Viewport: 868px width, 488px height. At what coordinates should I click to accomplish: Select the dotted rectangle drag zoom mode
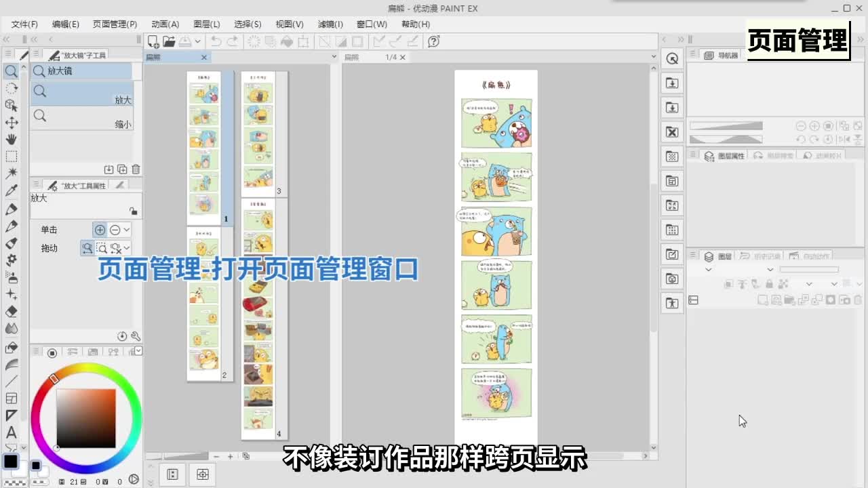[x=101, y=248]
